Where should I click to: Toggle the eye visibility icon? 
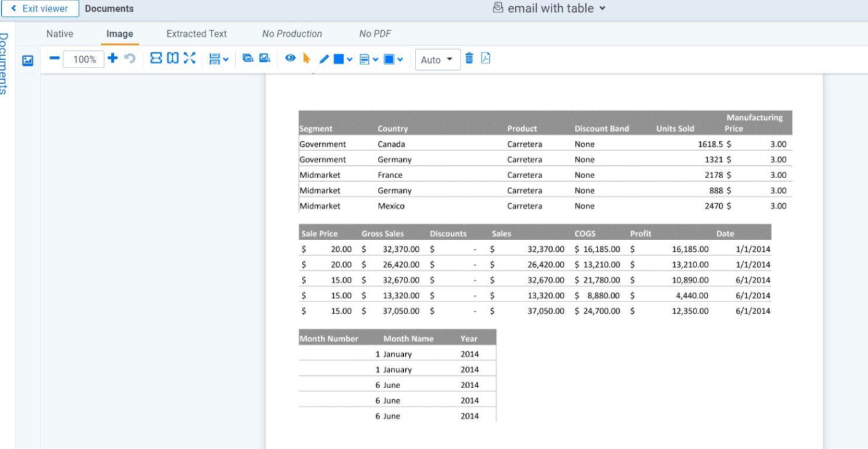(290, 58)
